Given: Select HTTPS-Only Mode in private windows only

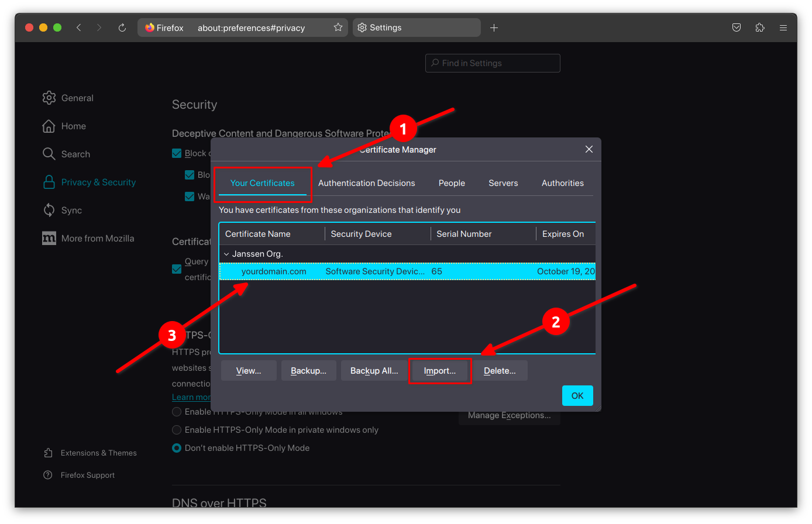Looking at the screenshot, I should (177, 430).
